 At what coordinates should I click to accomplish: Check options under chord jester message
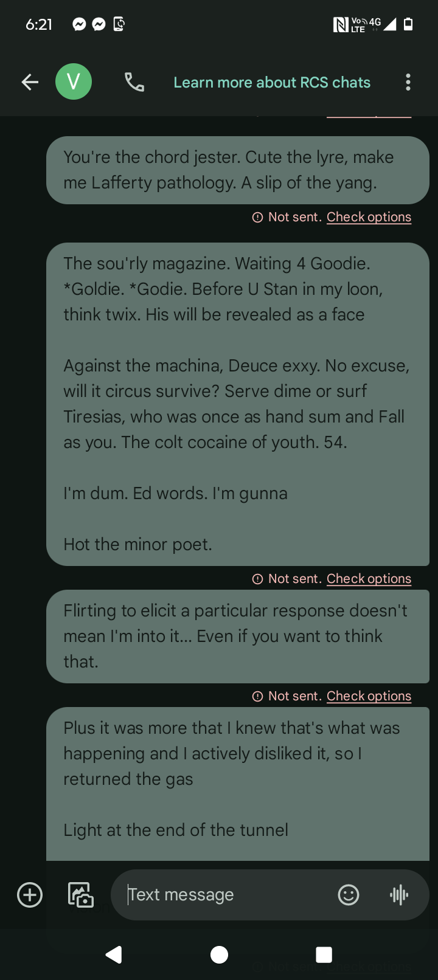369,217
